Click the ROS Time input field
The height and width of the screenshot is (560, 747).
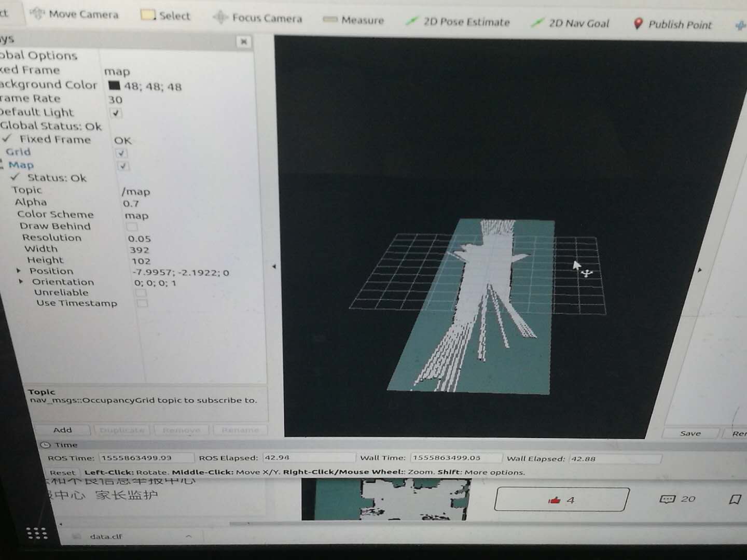coord(145,458)
